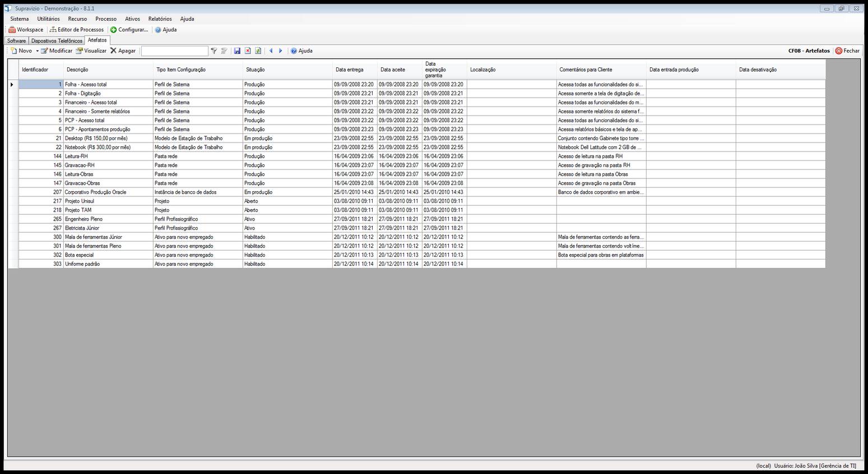This screenshot has width=868, height=474.
Task: Select 'Folha - Acesso total' cell
Action: [x=108, y=85]
